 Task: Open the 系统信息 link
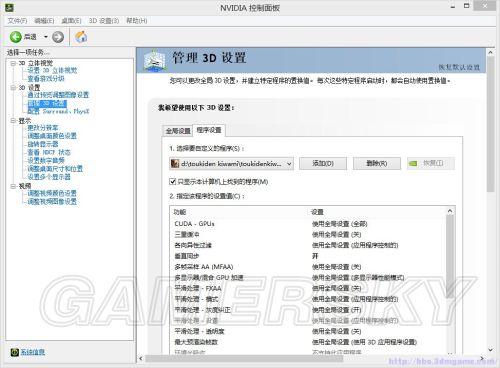click(x=33, y=352)
